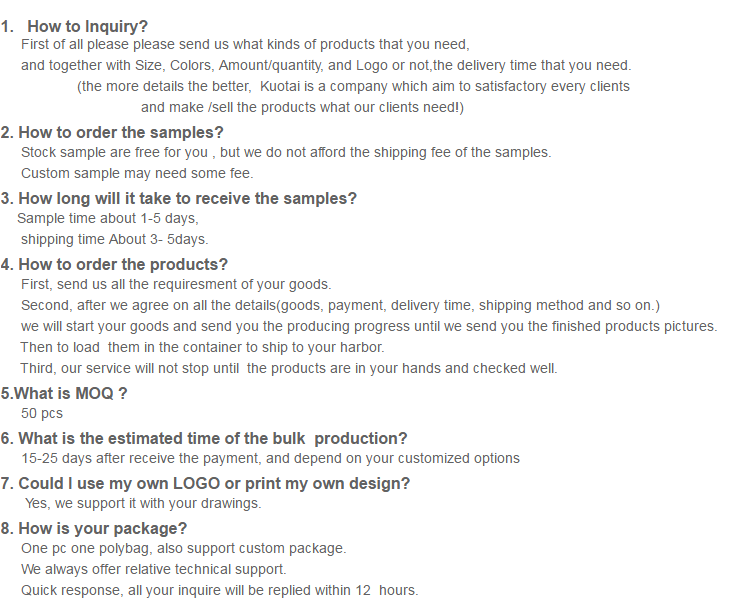Click 'We always offer relative technical support.'
Image resolution: width=730 pixels, height=610 pixels.
point(153,569)
